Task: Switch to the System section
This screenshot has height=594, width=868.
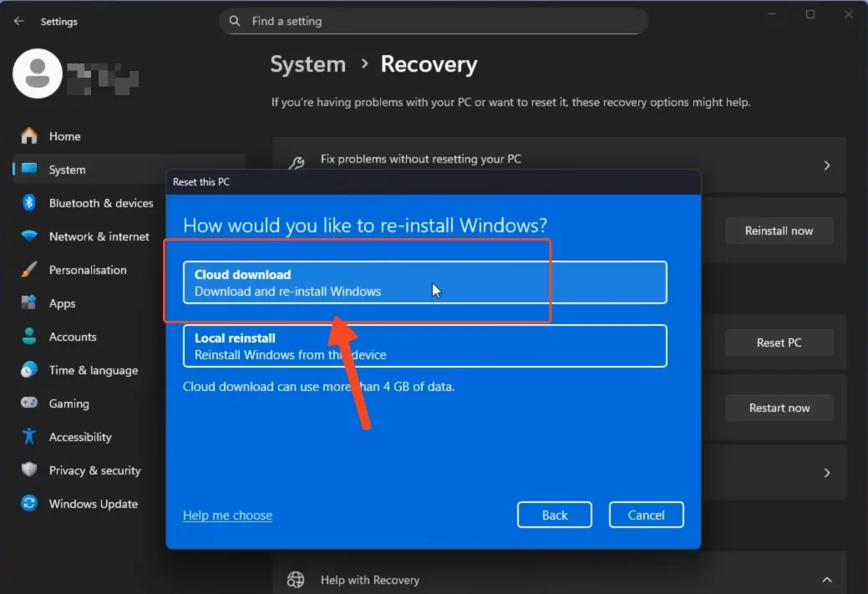Action: tap(67, 170)
